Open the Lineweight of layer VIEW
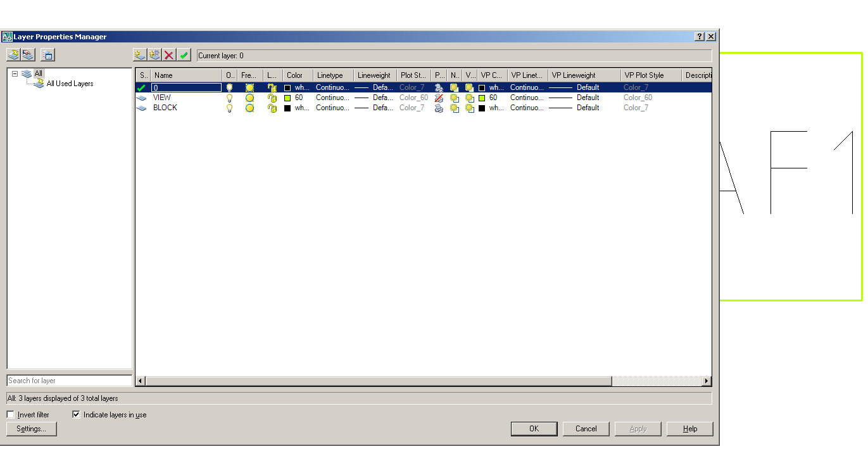Viewport: 868px width, 449px height. [375, 98]
